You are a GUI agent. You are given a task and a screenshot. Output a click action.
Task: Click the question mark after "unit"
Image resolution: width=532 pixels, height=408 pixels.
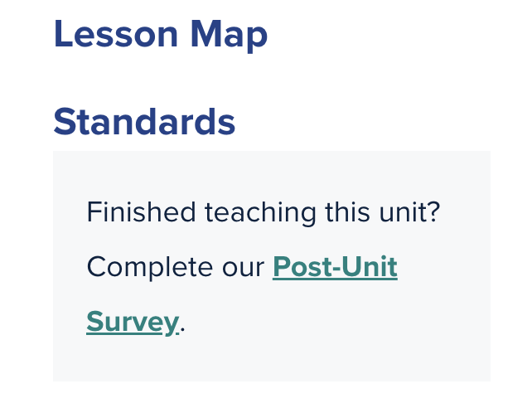click(x=433, y=213)
